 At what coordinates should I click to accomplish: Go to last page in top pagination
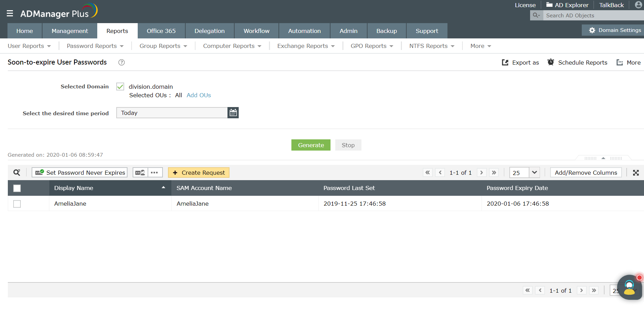[494, 173]
